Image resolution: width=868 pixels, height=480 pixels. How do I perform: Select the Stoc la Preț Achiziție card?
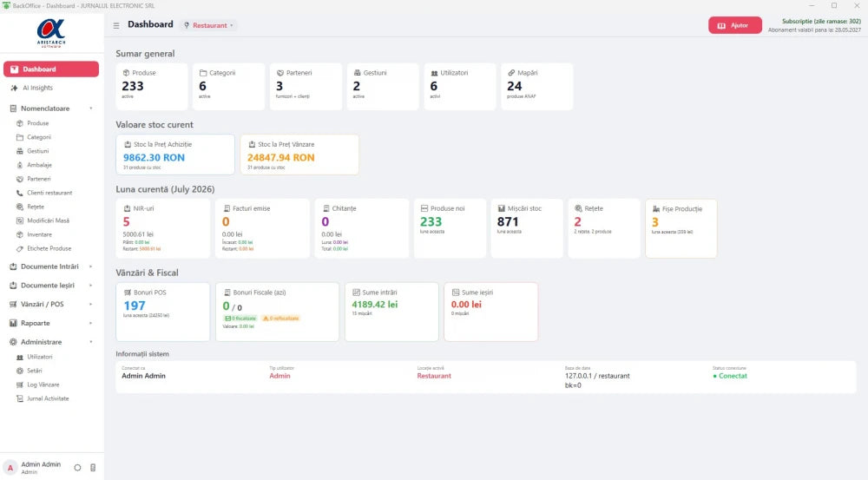point(175,155)
